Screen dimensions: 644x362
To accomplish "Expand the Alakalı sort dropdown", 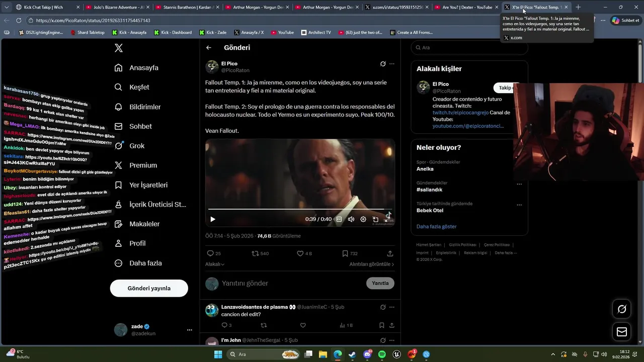I will 215,264.
